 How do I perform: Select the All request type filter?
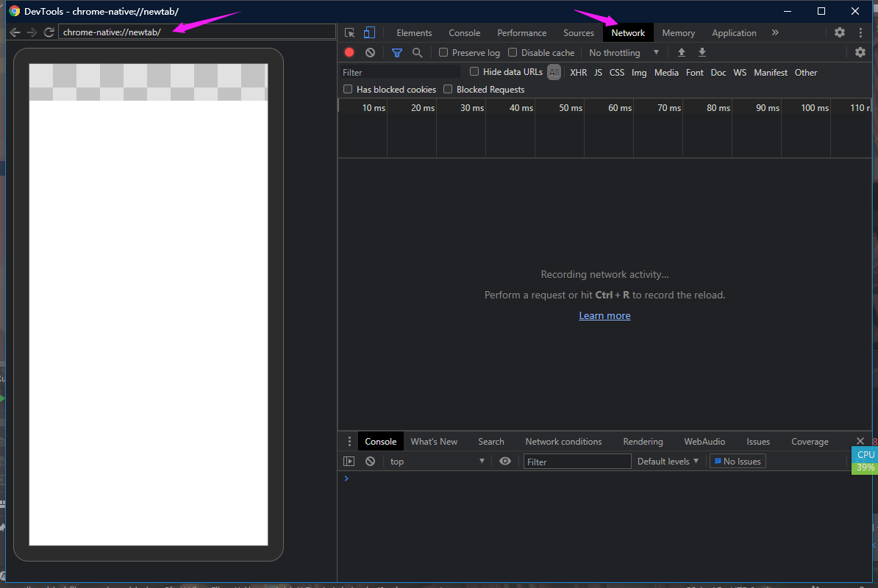coord(554,72)
